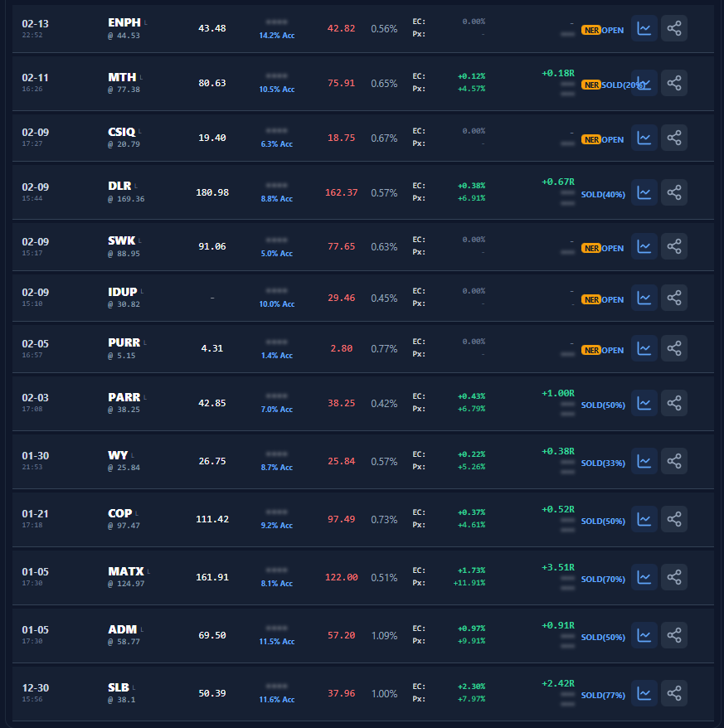Click the stop price 122.00
The width and height of the screenshot is (724, 728).
(342, 577)
